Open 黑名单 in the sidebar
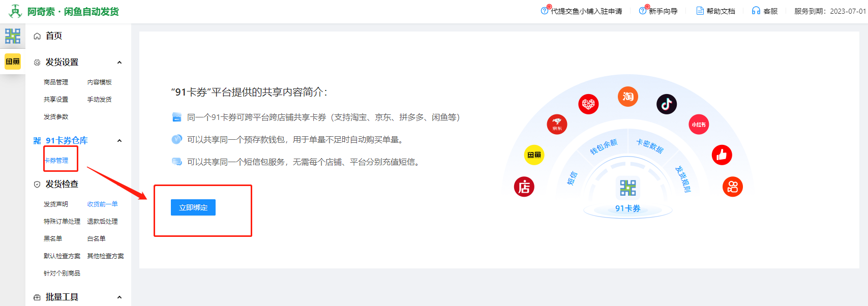868x306 pixels. coord(53,239)
